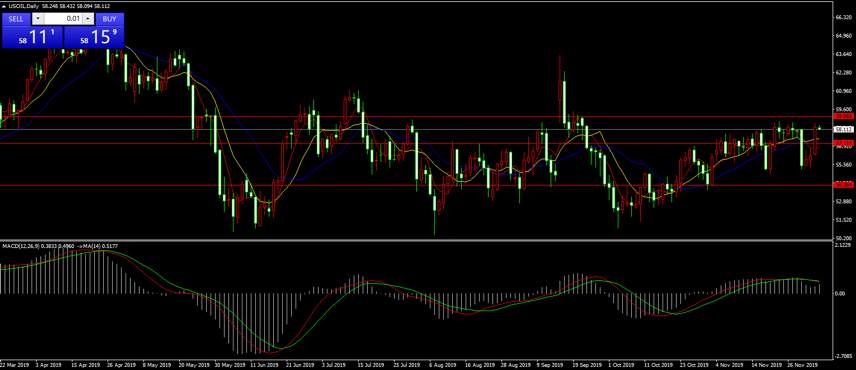Screen dimensions: 856x370
Task: Sell at the 58.11 bid price tile
Action: (x=32, y=37)
